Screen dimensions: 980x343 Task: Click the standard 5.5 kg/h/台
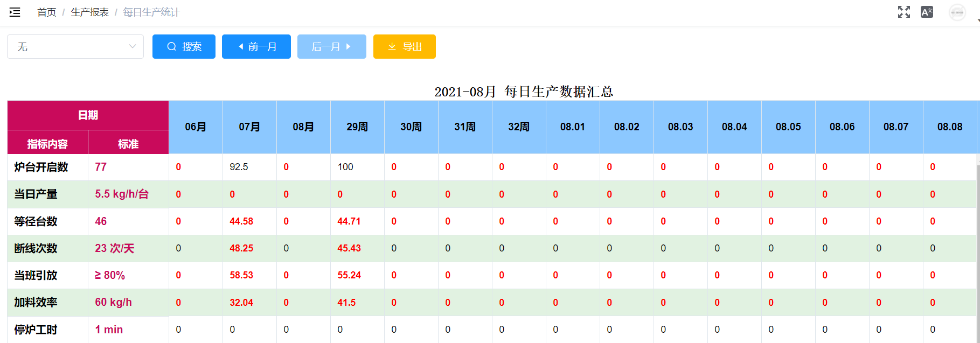[x=122, y=194]
